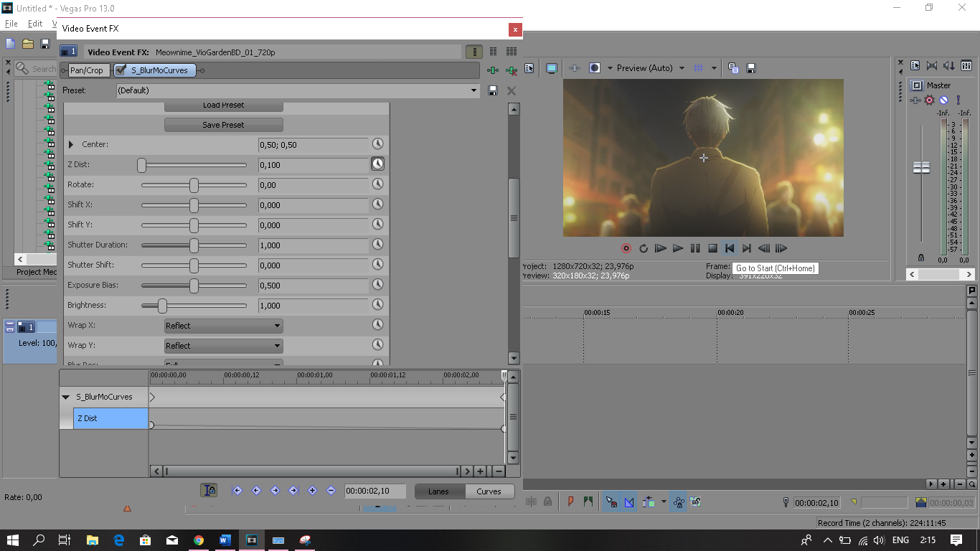
Task: Step to next frame in preview
Action: 781,248
